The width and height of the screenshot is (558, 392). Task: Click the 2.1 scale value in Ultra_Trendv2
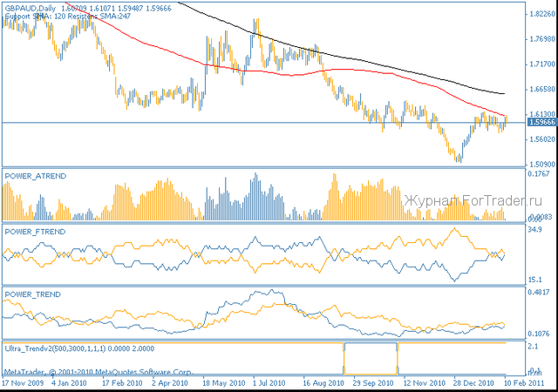click(533, 346)
